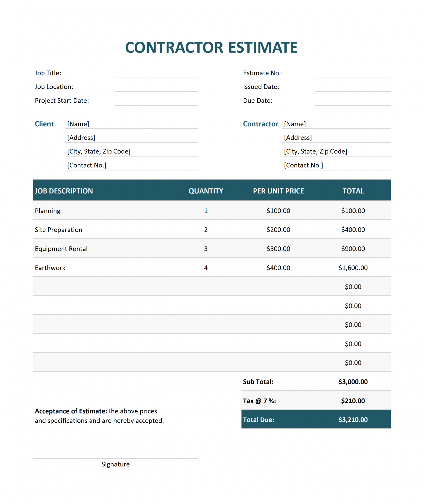Select the Equipment Rental quantity cell

tap(206, 249)
